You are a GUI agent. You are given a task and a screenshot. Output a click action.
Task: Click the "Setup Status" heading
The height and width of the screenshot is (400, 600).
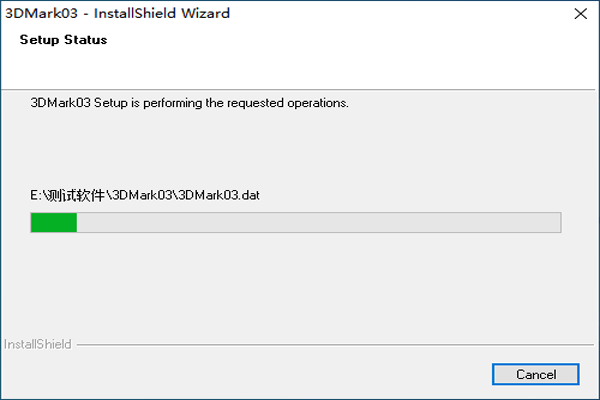click(63, 41)
